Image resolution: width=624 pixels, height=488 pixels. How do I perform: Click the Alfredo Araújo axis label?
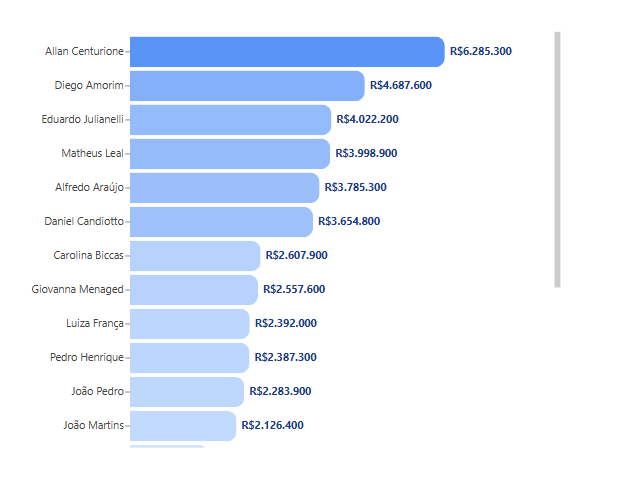[x=90, y=188]
